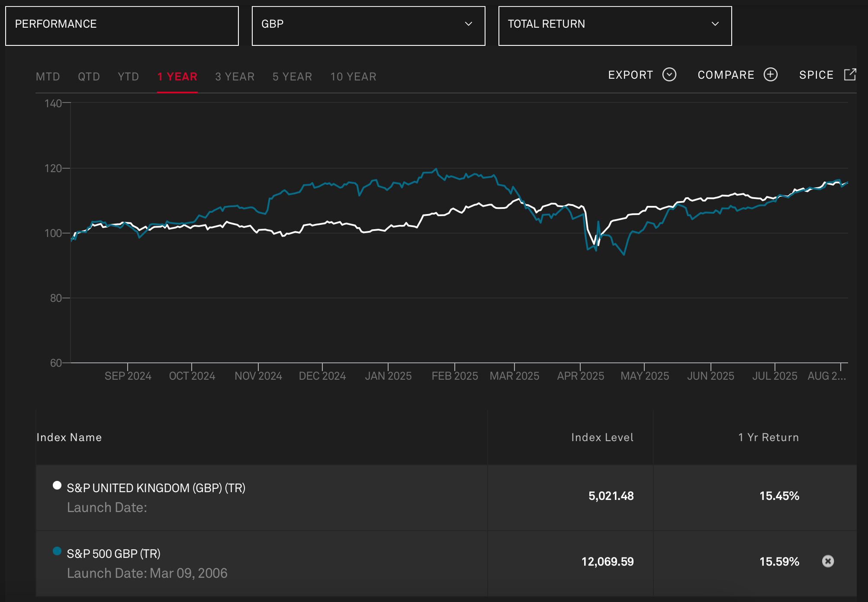Click the APR 2025 axis marker on chart

(580, 376)
